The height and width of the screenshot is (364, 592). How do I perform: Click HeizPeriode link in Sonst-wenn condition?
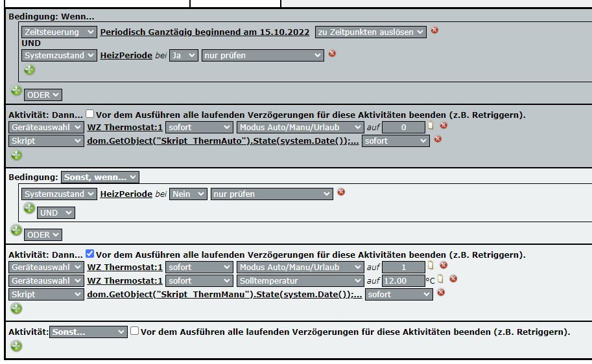click(x=126, y=194)
